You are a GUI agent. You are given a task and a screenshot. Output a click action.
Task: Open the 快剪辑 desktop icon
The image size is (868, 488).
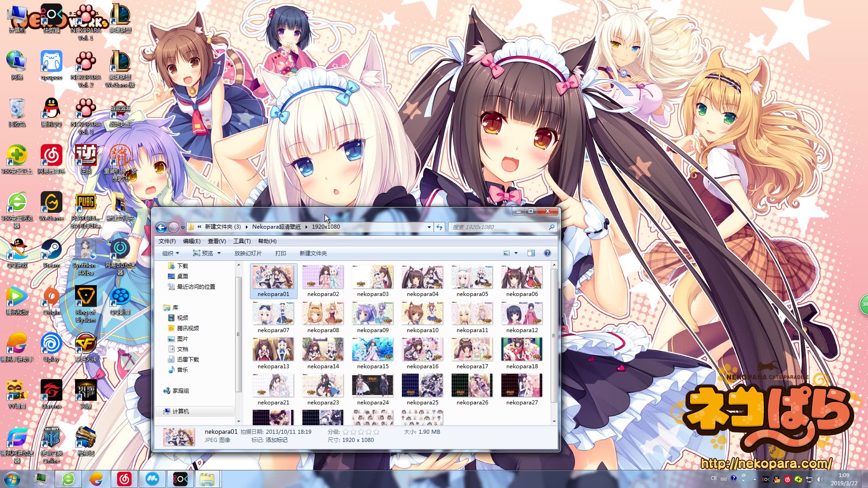point(51,18)
